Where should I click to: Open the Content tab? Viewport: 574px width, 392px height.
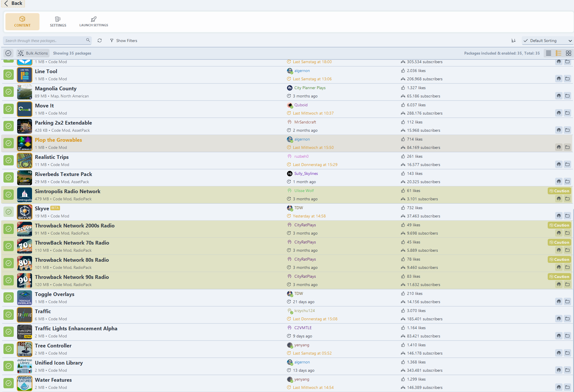point(22,22)
